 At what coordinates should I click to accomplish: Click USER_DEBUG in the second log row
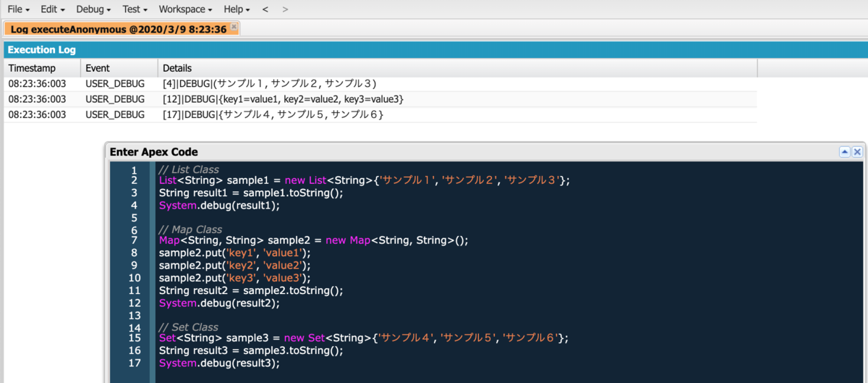(115, 99)
